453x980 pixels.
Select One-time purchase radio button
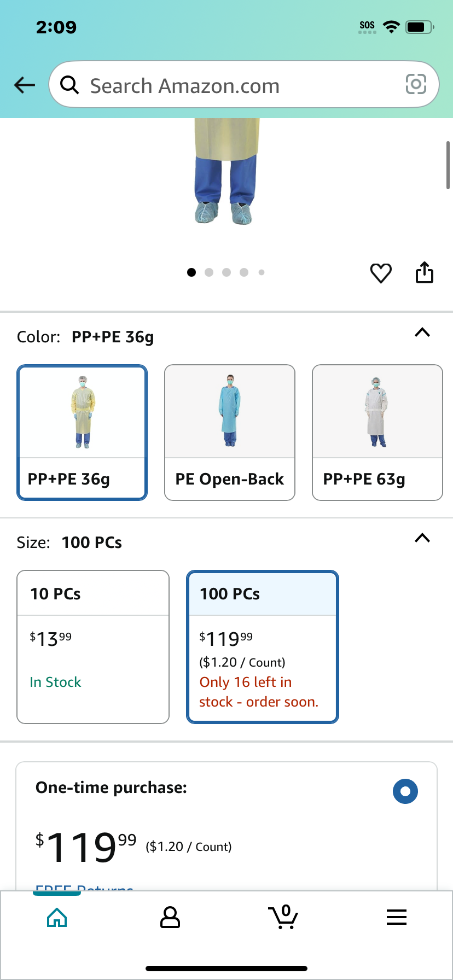click(x=405, y=791)
